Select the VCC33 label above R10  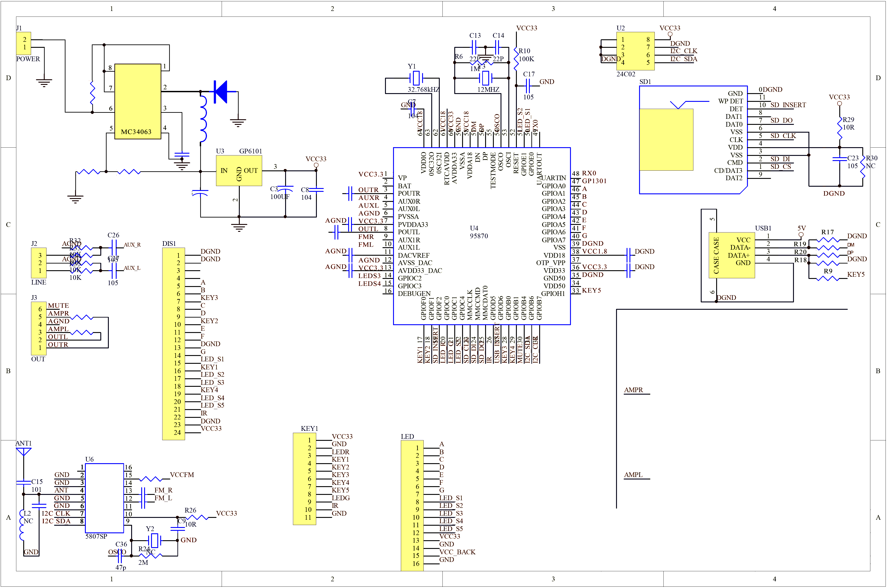(527, 28)
